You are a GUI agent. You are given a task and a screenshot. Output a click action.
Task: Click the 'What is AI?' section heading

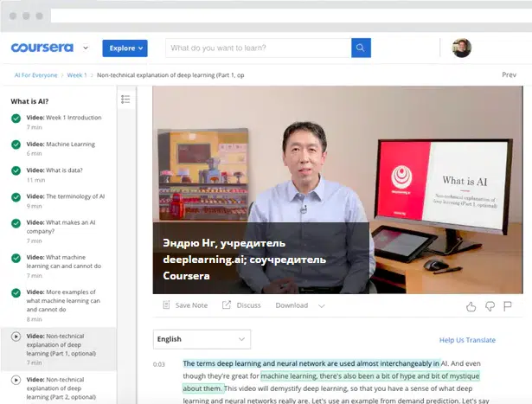29,101
